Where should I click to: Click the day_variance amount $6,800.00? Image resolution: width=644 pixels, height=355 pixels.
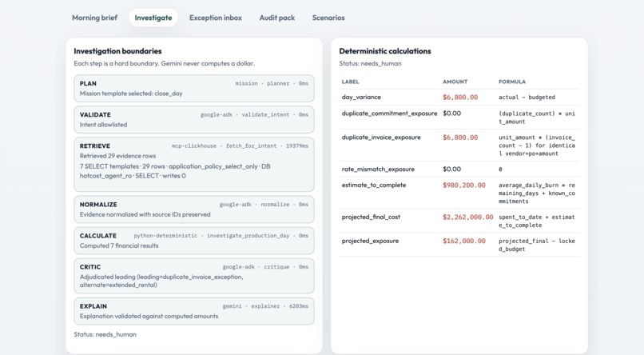(x=460, y=98)
